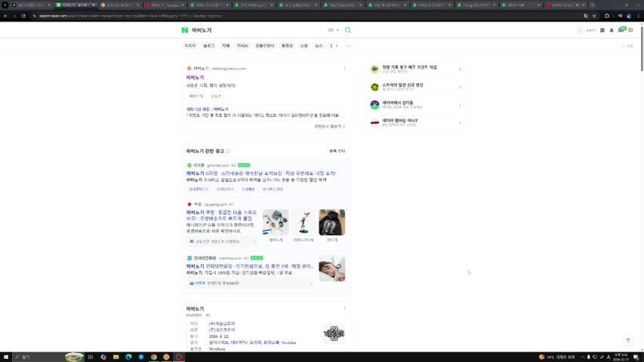Expand first sidebar promo via its right chevron
The height and width of the screenshot is (362, 644).
pyautogui.click(x=460, y=69)
